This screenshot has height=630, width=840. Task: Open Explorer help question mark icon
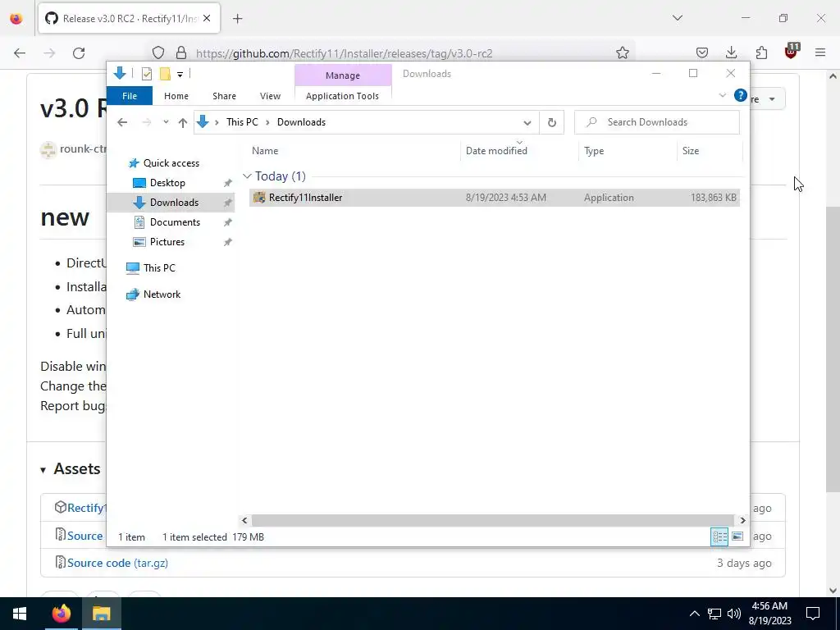741,95
